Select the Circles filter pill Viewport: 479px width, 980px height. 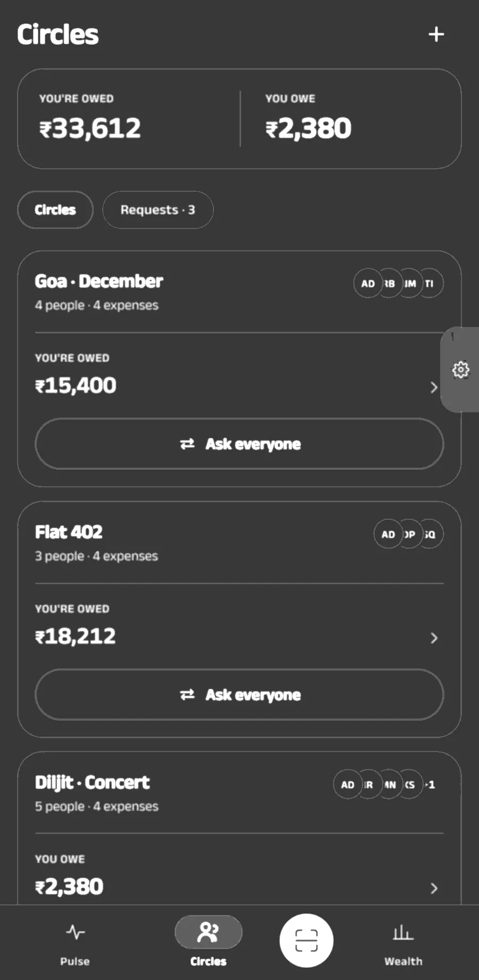pyautogui.click(x=55, y=210)
